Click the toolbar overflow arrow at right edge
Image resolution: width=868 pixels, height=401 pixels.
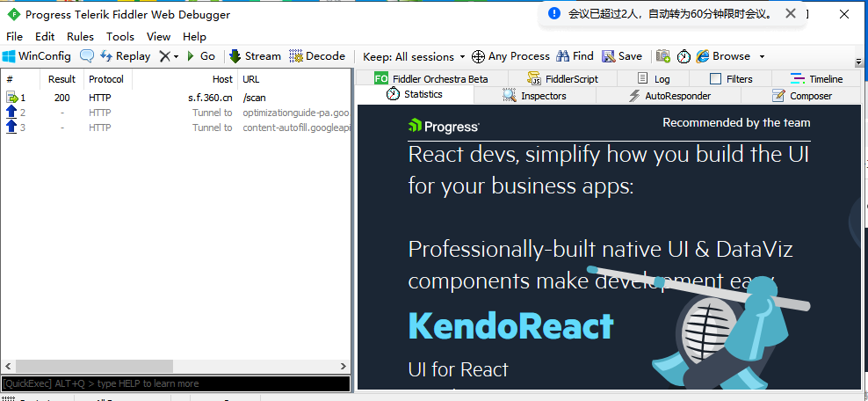click(858, 62)
